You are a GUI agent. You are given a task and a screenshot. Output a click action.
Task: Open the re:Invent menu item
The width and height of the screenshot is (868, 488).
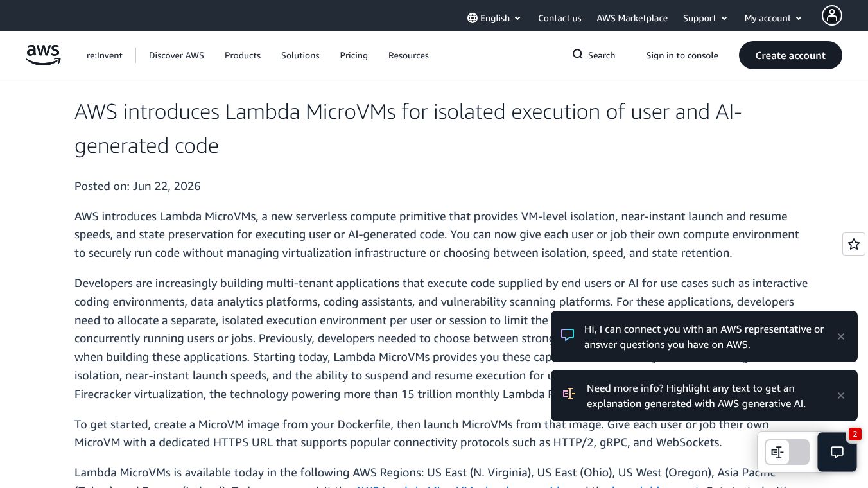coord(105,55)
